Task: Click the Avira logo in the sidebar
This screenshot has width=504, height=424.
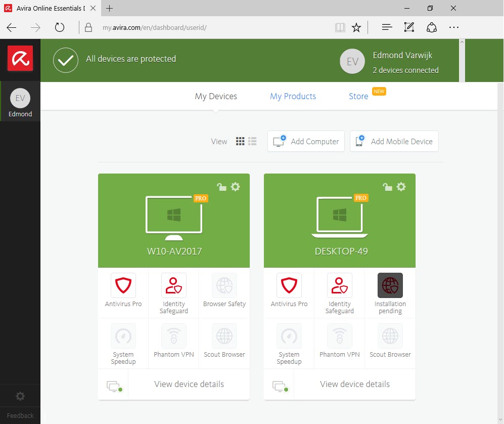Action: (x=20, y=58)
